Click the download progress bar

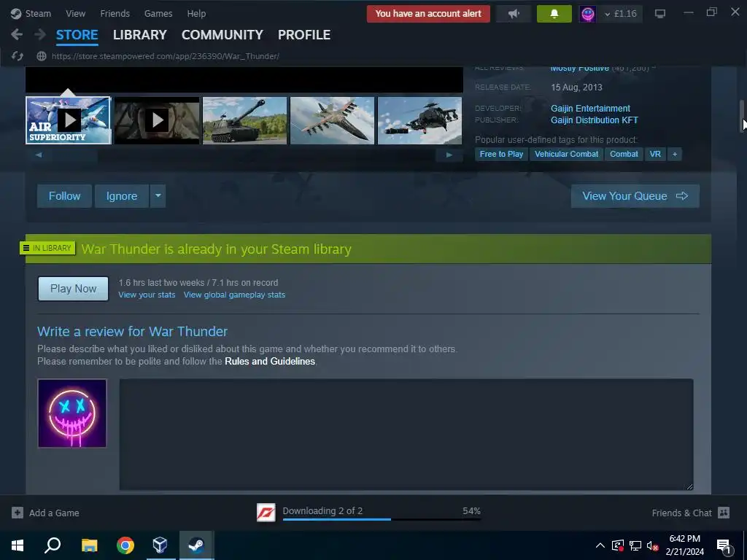coord(382,519)
